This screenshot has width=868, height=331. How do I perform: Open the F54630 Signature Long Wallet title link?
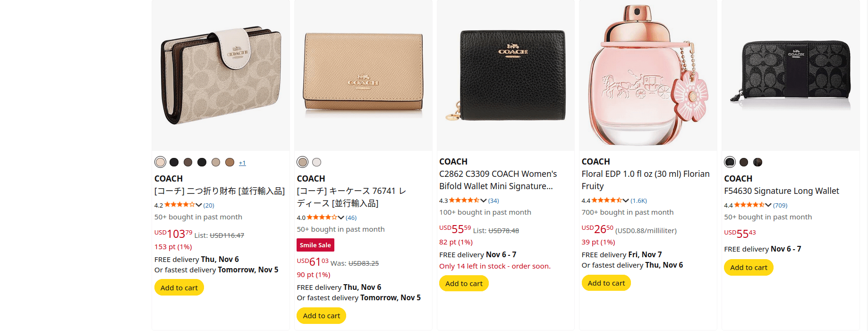tap(781, 191)
